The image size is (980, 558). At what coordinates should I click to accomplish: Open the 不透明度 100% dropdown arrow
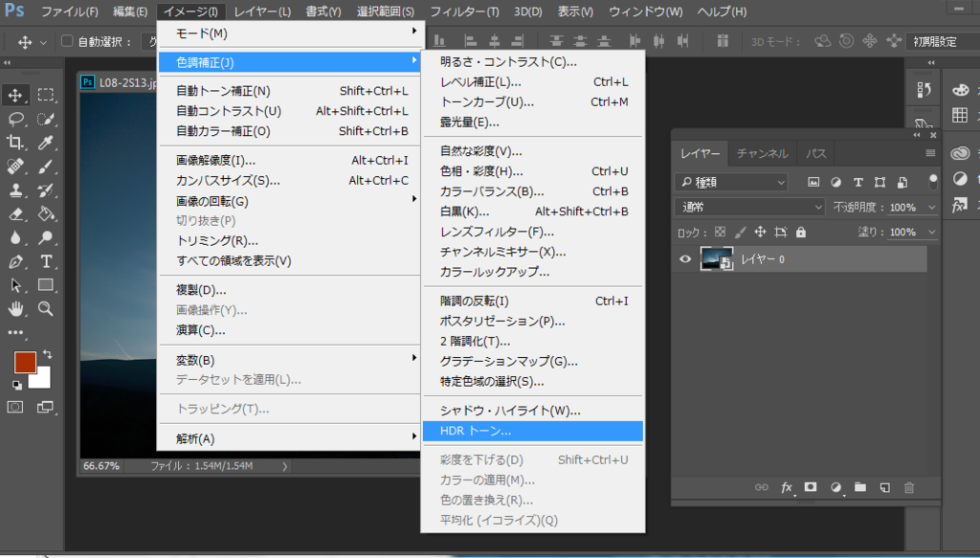coord(932,208)
